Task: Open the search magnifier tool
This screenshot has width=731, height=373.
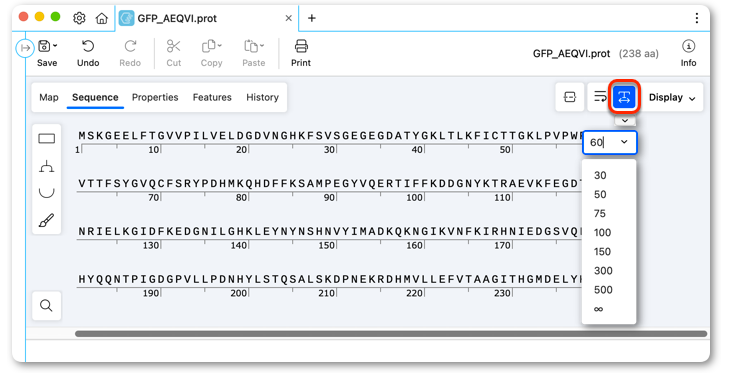Action: pyautogui.click(x=46, y=305)
